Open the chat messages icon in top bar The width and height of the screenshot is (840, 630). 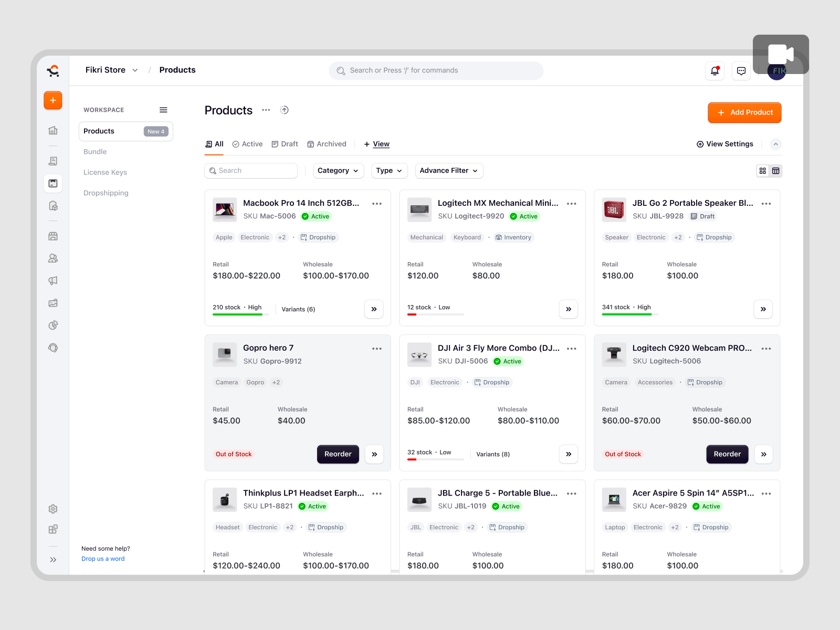click(x=741, y=70)
